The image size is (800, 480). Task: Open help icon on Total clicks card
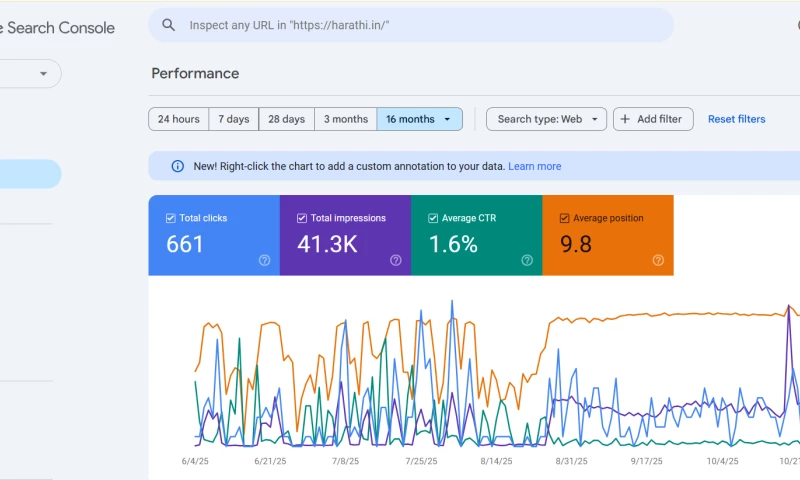point(264,260)
